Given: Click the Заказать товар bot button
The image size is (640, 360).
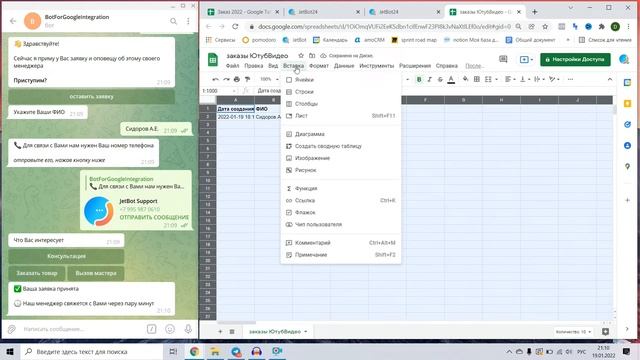Looking at the screenshot, I should 37,273.
